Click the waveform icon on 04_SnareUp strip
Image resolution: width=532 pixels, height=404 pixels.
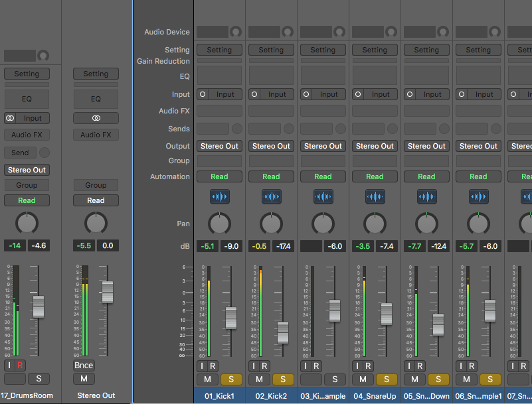point(375,196)
